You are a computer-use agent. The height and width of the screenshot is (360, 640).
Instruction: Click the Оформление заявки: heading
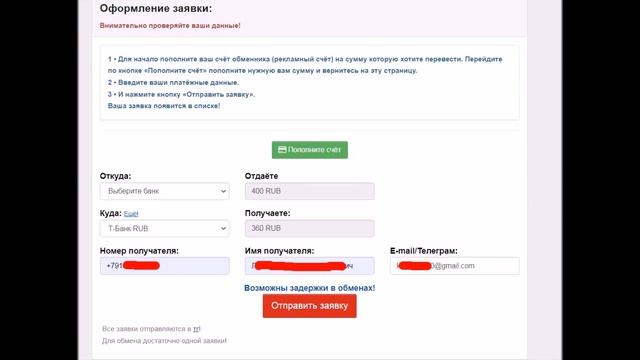[156, 9]
